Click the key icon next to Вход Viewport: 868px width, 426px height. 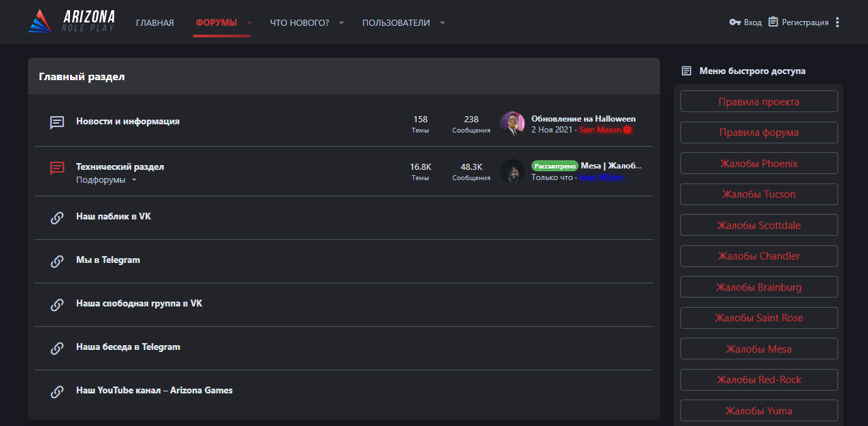(x=734, y=22)
